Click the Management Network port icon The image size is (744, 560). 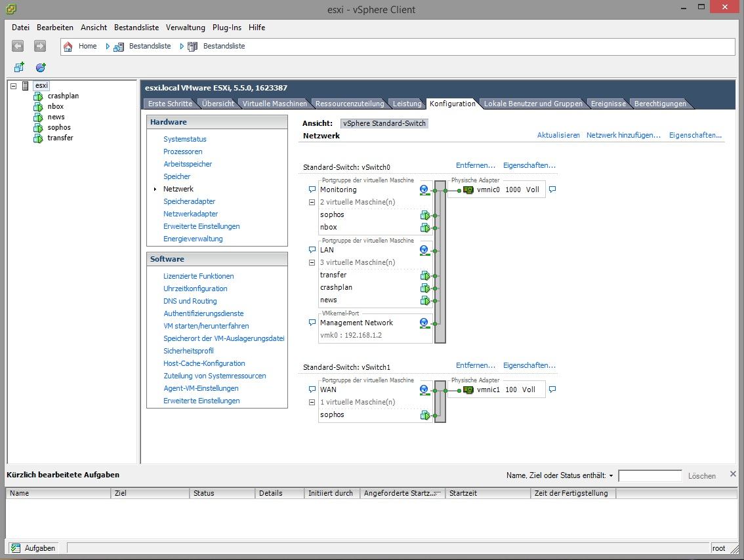tap(424, 323)
